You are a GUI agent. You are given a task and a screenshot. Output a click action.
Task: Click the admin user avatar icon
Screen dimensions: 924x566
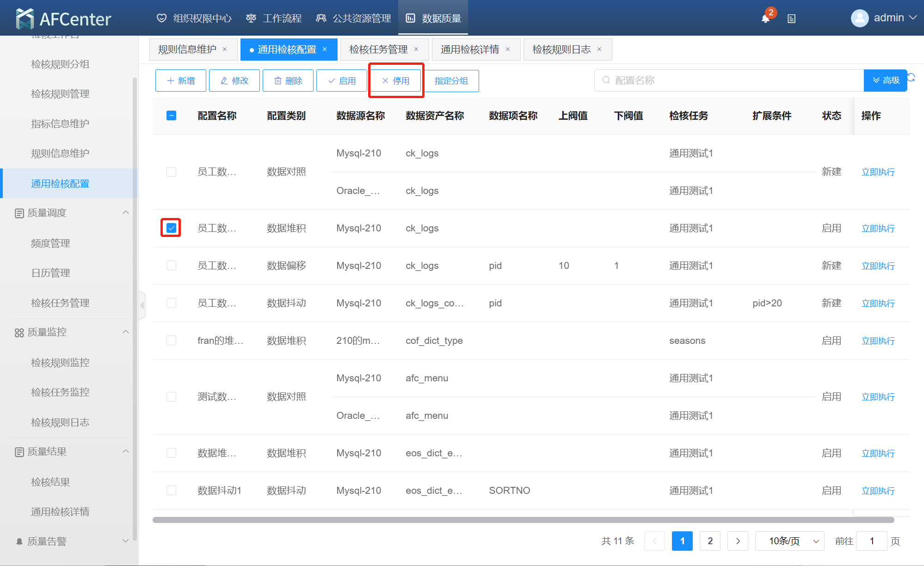859,18
